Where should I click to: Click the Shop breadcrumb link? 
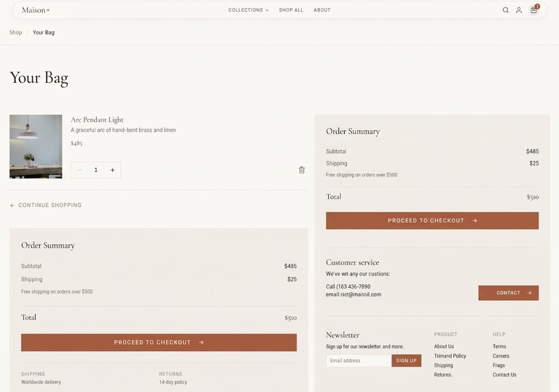16,32
